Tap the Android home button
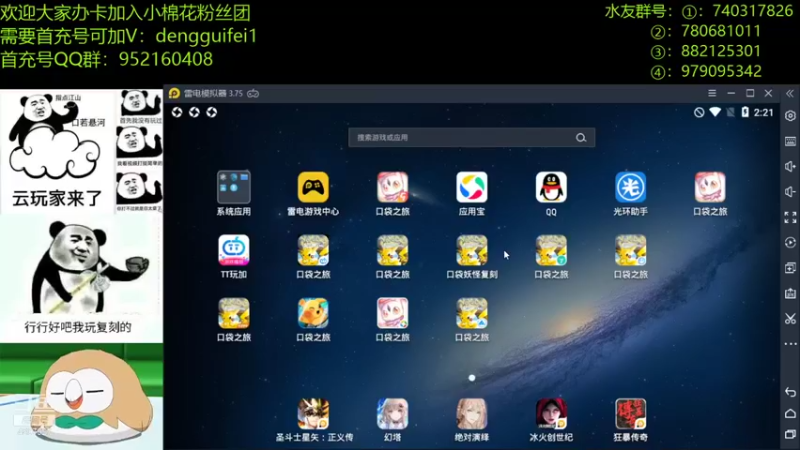The width and height of the screenshot is (800, 450). pyautogui.click(x=790, y=413)
